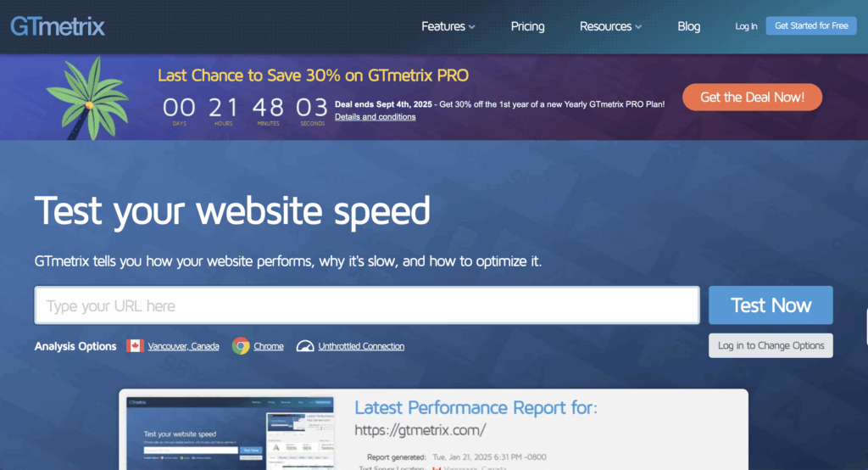The width and height of the screenshot is (868, 470).
Task: Click the Get the Deal Now button
Action: pos(752,98)
